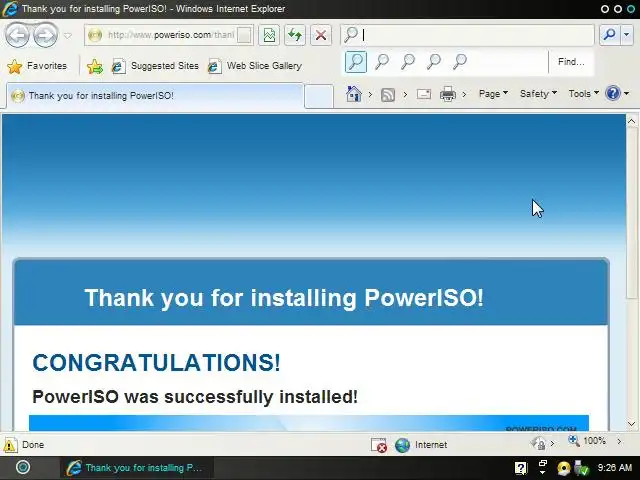
Task: Expand the Print options chevron
Action: click(x=464, y=94)
